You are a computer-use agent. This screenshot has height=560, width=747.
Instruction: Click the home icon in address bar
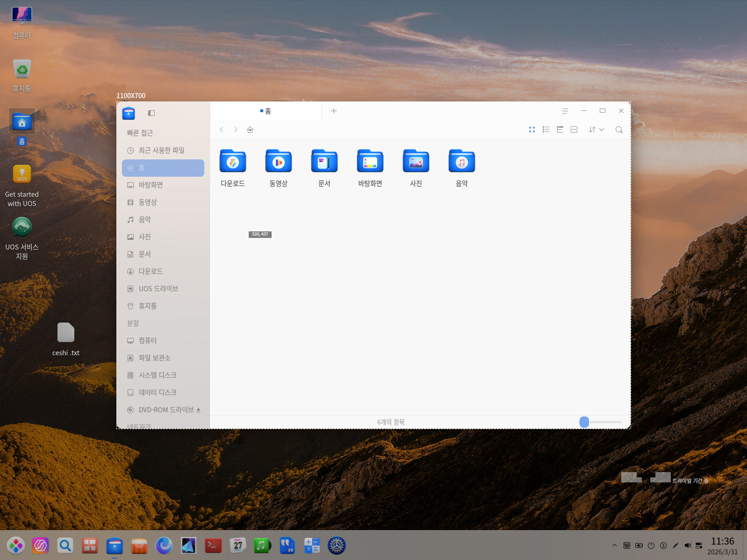click(x=250, y=129)
